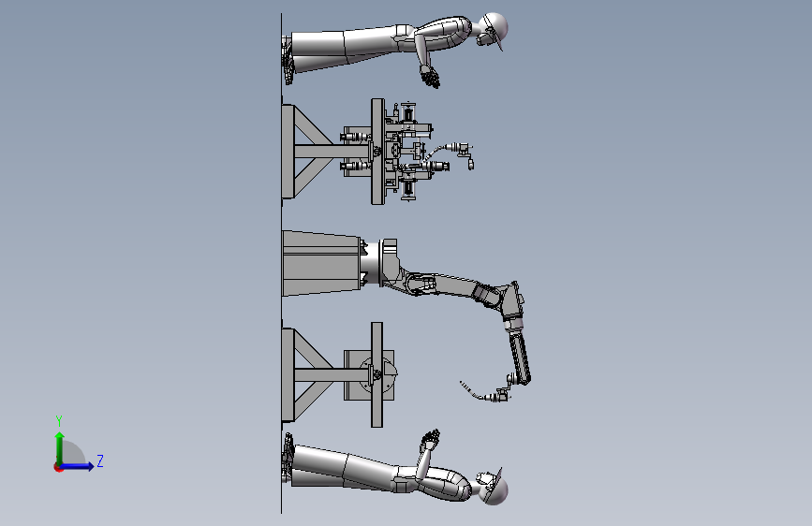Select the head of the upper human figure
Viewport: 812px width, 526px height.
(493, 27)
